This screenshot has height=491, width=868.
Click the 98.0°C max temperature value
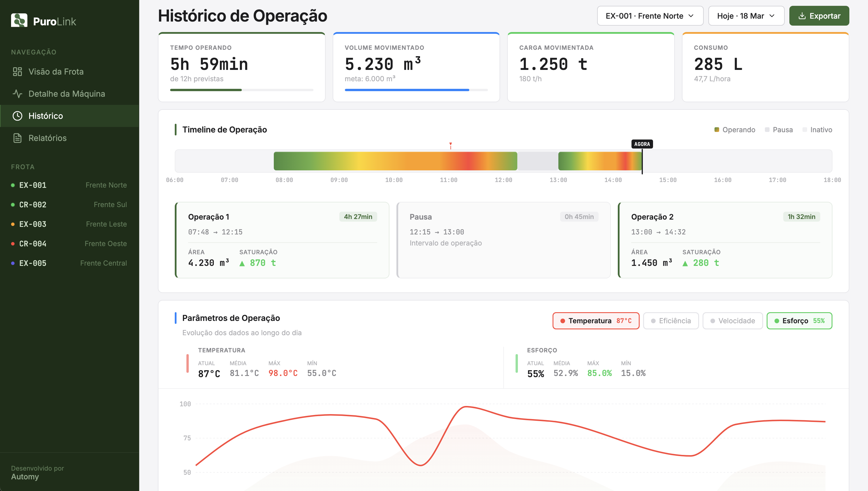[x=283, y=373]
